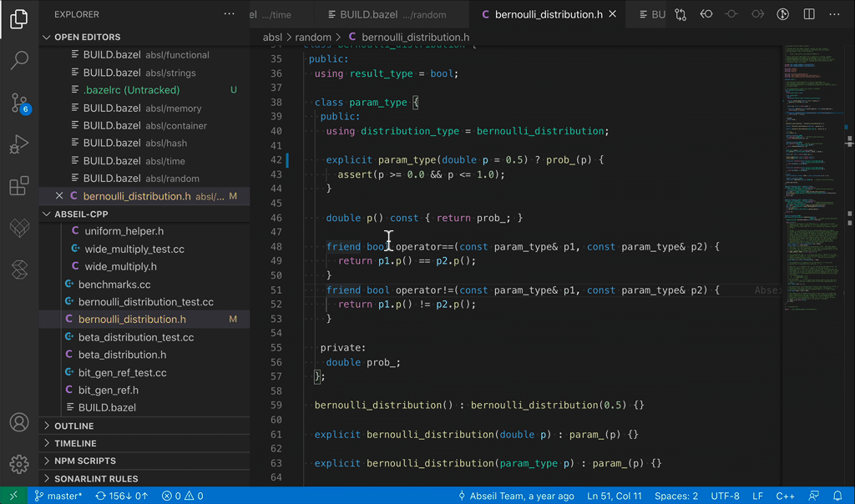855x504 pixels.
Task: Open the Accounts menu icon
Action: click(x=19, y=422)
